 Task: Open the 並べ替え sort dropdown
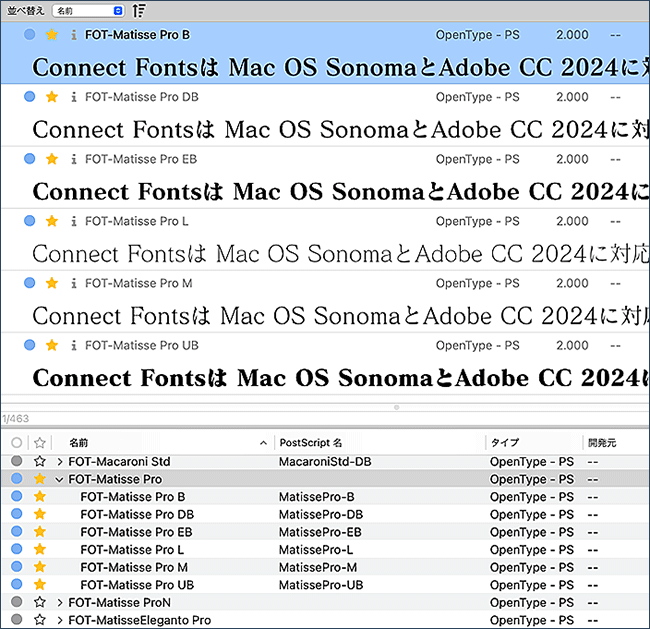pyautogui.click(x=88, y=11)
